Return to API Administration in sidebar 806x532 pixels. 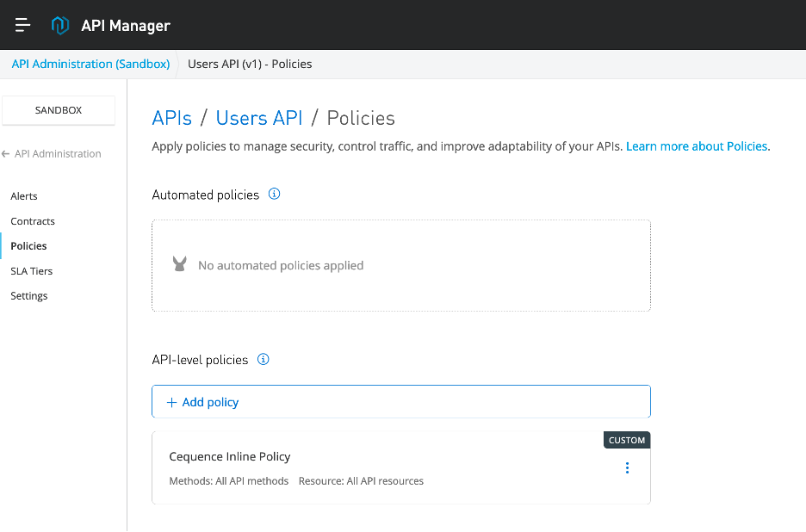point(58,154)
